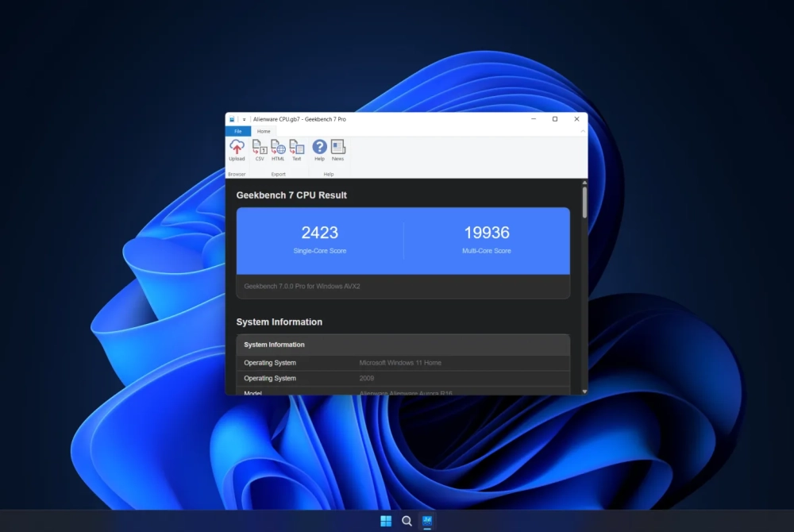Click the Geekbench app icon in title bar
The height and width of the screenshot is (532, 794).
pyautogui.click(x=232, y=119)
